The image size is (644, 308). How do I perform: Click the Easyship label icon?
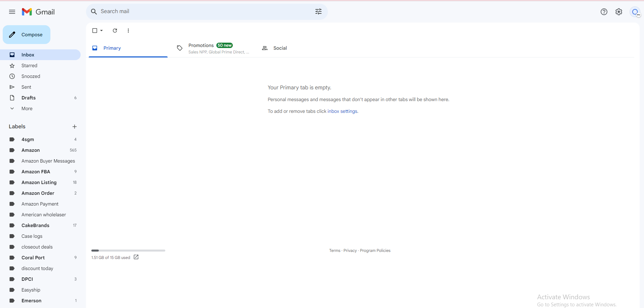tap(12, 290)
